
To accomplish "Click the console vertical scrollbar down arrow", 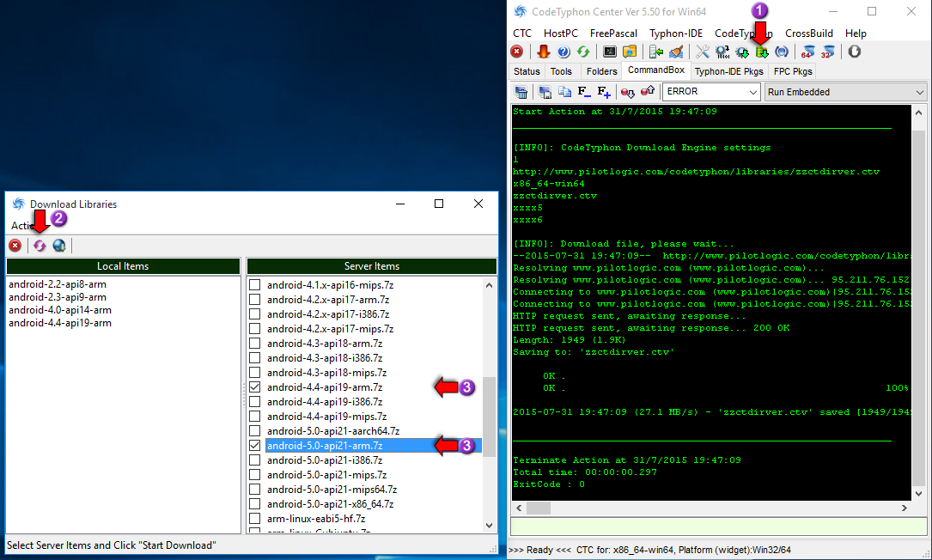I will (x=918, y=493).
